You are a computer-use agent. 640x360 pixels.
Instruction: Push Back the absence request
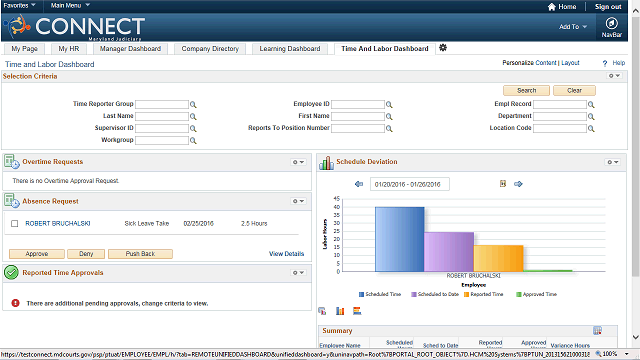pyautogui.click(x=140, y=253)
